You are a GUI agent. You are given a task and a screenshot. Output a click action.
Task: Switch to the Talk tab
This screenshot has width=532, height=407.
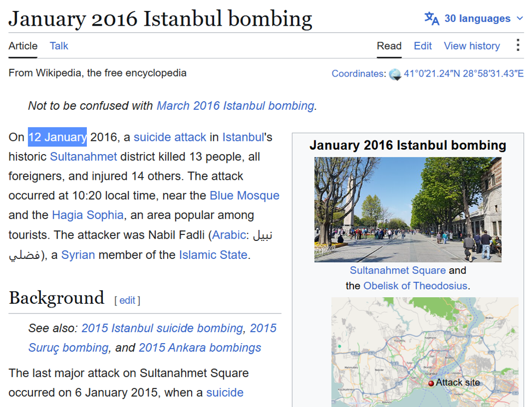tap(59, 46)
